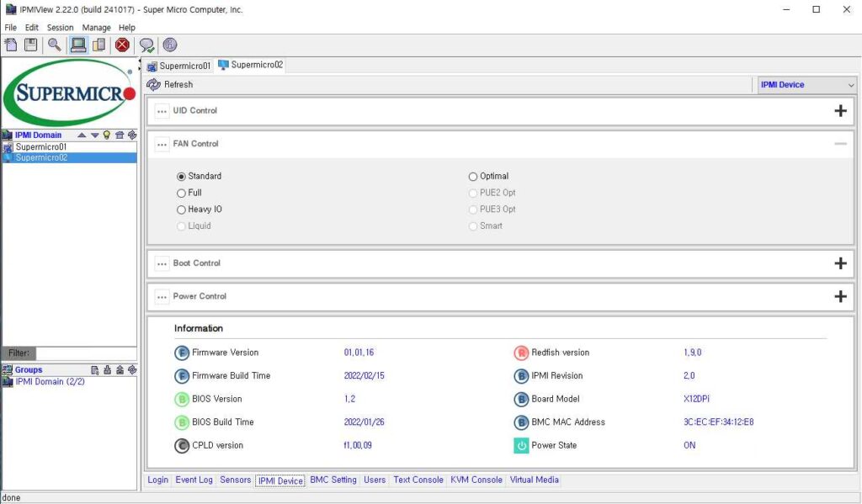Open the KVM Console tab

click(476, 480)
